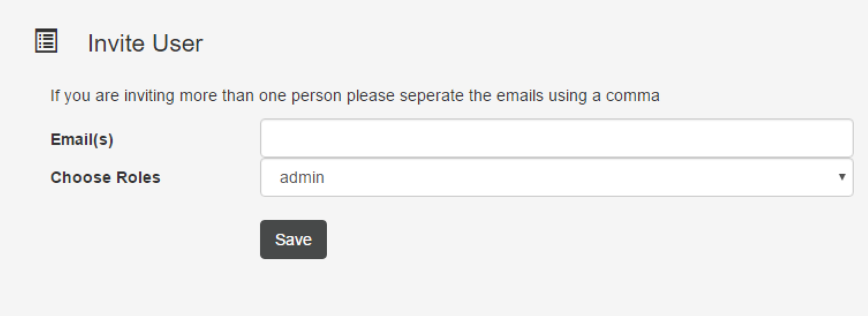This screenshot has height=316, width=868.
Task: Click "If you are inviting" at hint start
Action: click(112, 95)
